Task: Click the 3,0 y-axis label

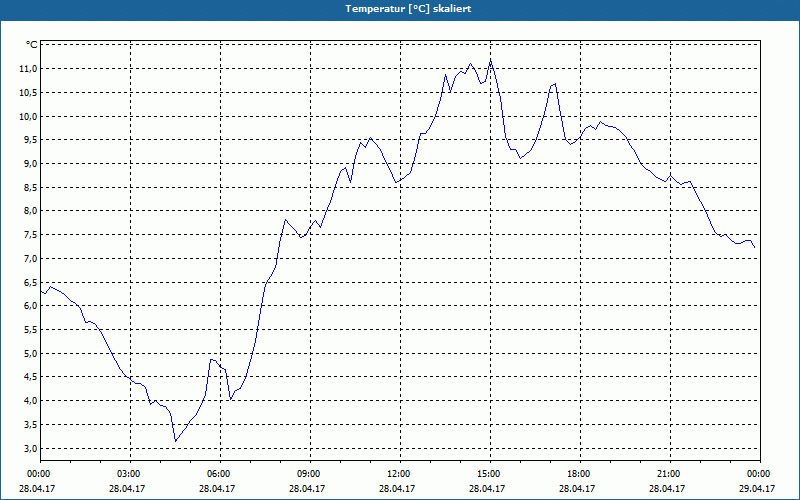Action: tap(31, 448)
